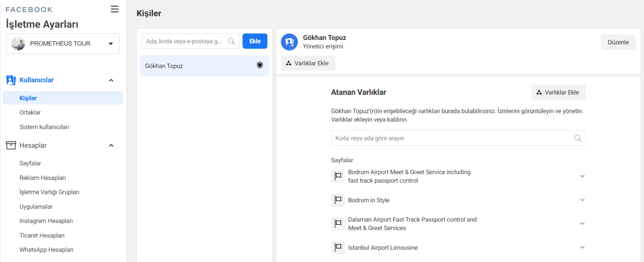The width and height of the screenshot is (644, 262).
Task: Click the page flag icon for Bodrum Airport Meet & Greet
Action: (338, 176)
